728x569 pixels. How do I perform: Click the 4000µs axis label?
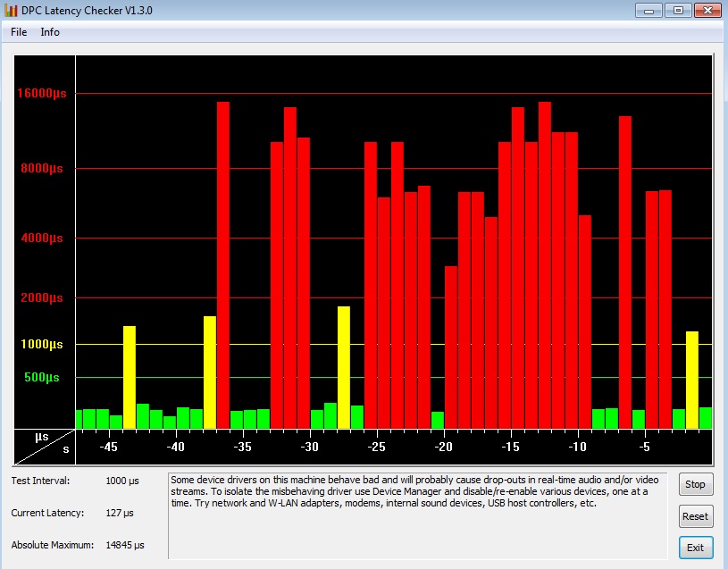(42, 238)
